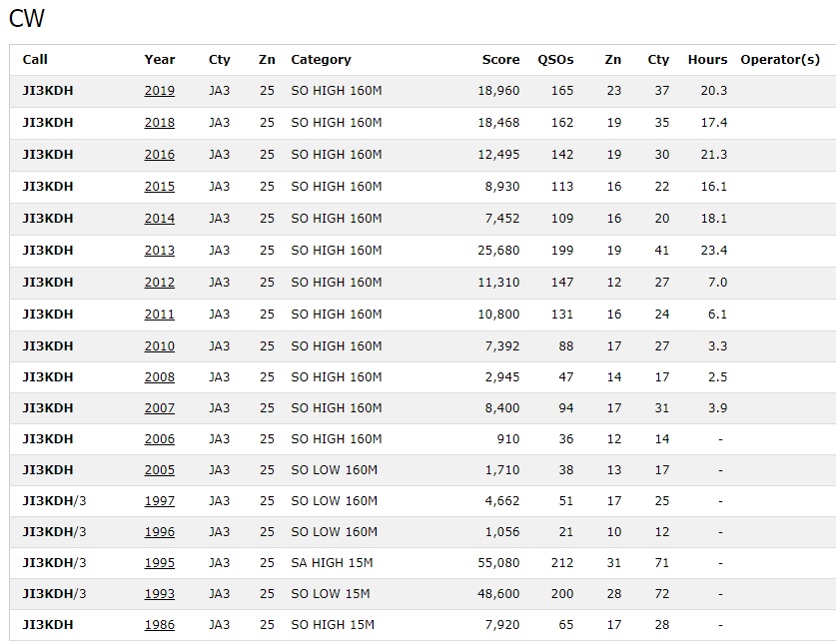The image size is (836, 644).
Task: Open the 2019 year link
Action: (x=160, y=91)
